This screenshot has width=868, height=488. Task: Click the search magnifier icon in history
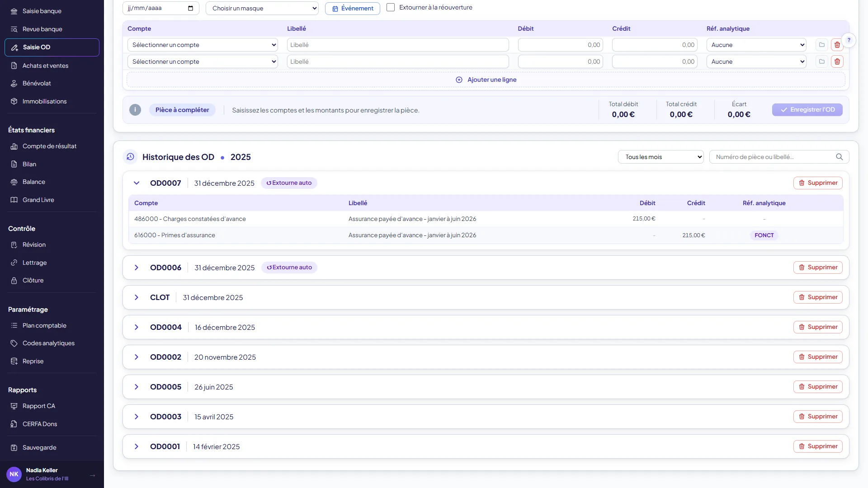(x=840, y=157)
